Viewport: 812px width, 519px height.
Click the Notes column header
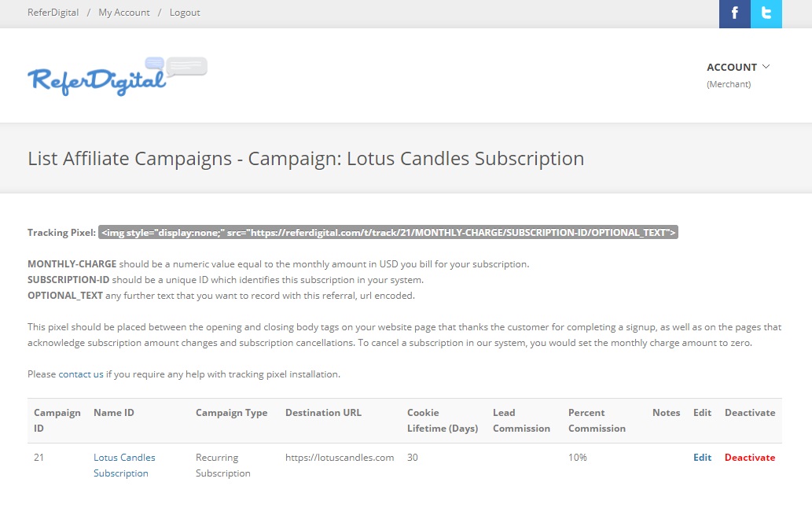pyautogui.click(x=666, y=413)
